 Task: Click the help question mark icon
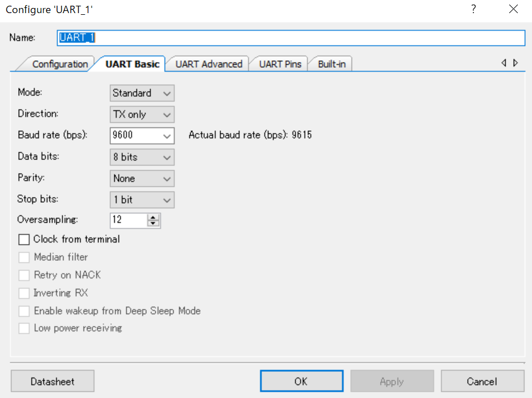coord(473,10)
